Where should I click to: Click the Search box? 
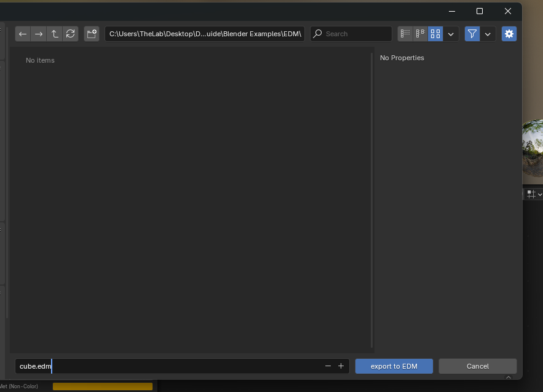351,34
